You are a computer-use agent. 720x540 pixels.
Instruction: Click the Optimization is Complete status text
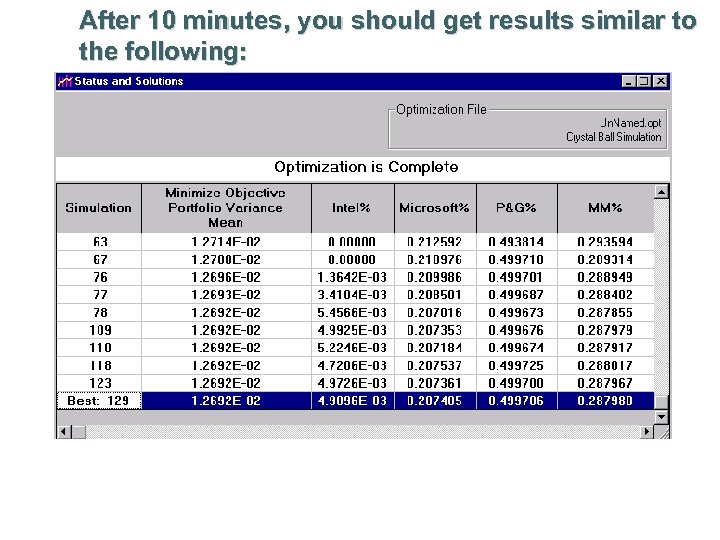point(366,167)
